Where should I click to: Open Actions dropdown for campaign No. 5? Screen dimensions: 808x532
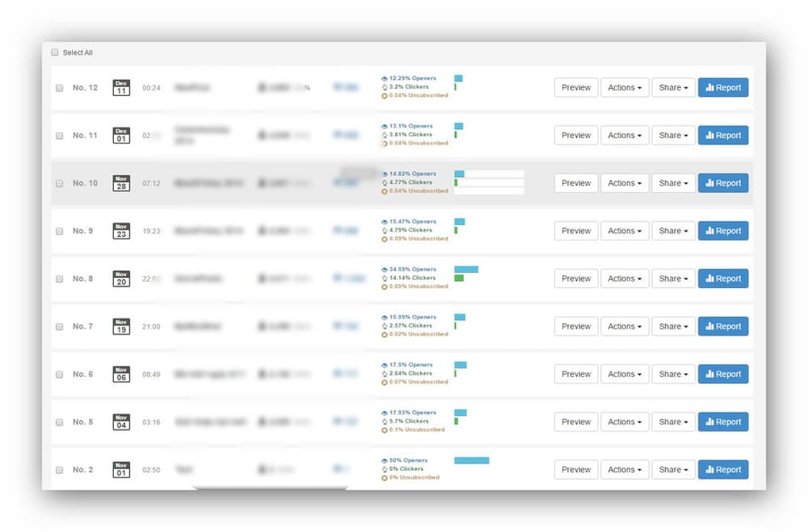click(625, 422)
